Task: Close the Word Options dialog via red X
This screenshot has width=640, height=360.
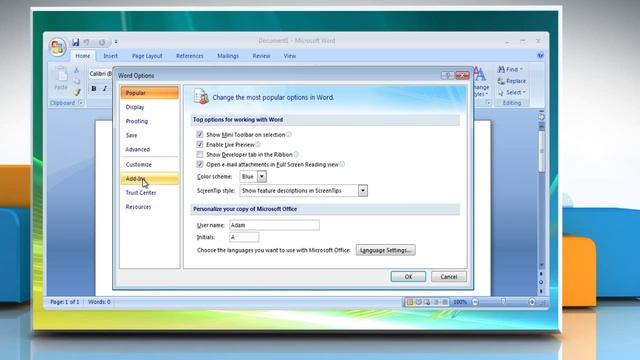Action: 462,76
